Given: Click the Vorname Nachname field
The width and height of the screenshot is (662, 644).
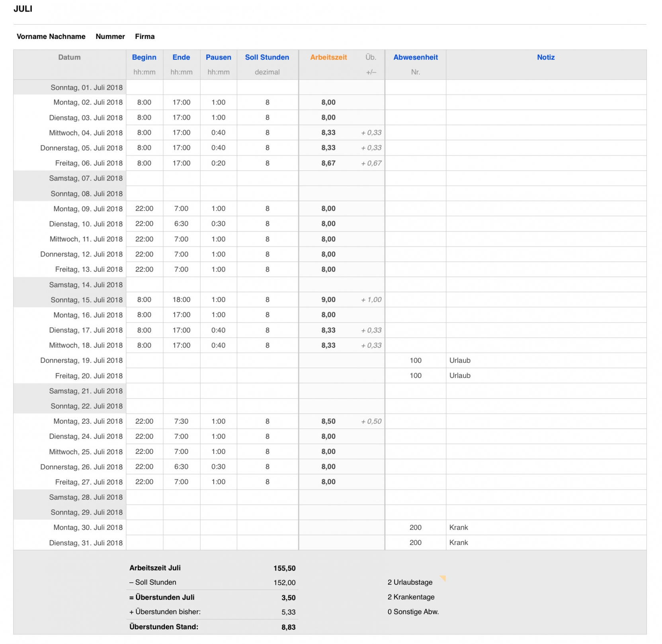Looking at the screenshot, I should [x=51, y=37].
